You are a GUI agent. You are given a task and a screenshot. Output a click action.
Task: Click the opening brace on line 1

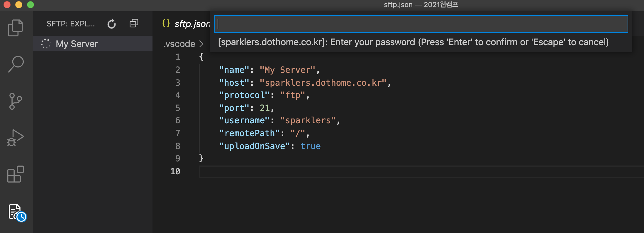(201, 57)
